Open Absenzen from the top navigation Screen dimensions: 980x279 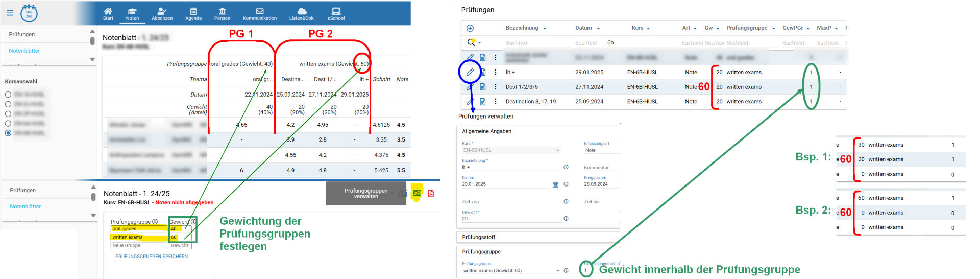coord(162,14)
